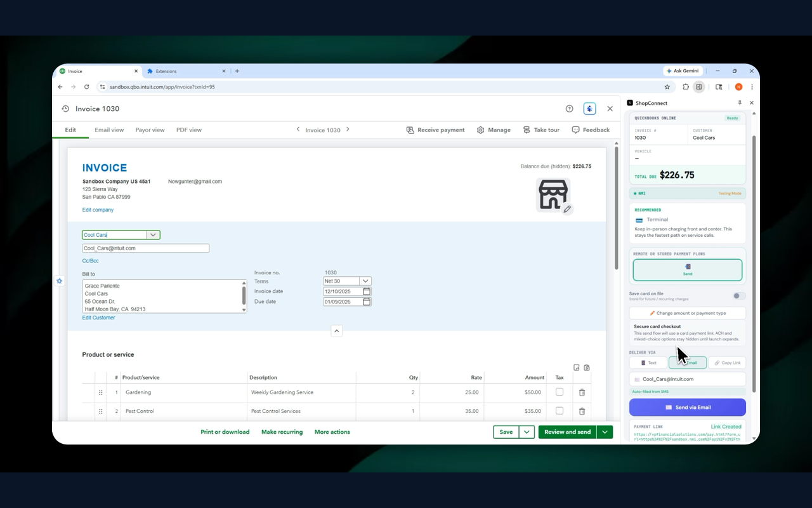Open the Cc/Bcc link
This screenshot has width=812, height=508.
click(x=90, y=261)
